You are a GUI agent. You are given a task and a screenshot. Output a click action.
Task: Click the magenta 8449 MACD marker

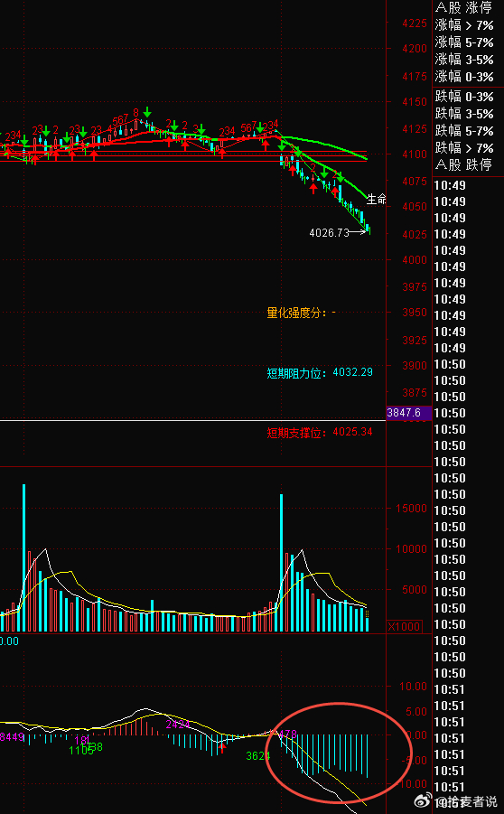[x=12, y=736]
